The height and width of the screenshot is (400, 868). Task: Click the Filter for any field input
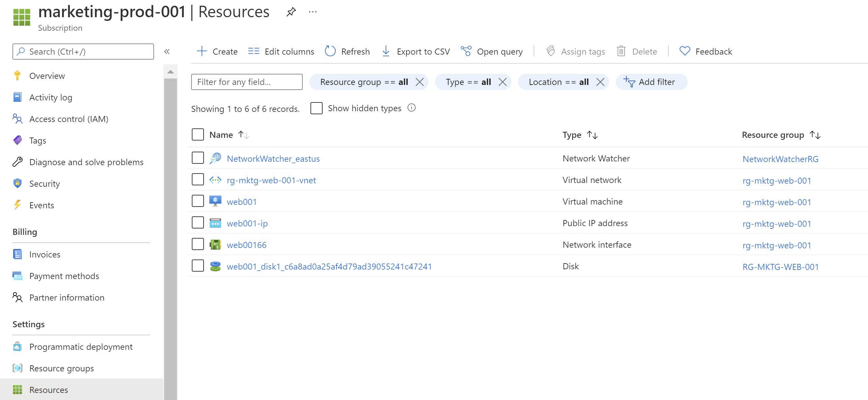(247, 82)
